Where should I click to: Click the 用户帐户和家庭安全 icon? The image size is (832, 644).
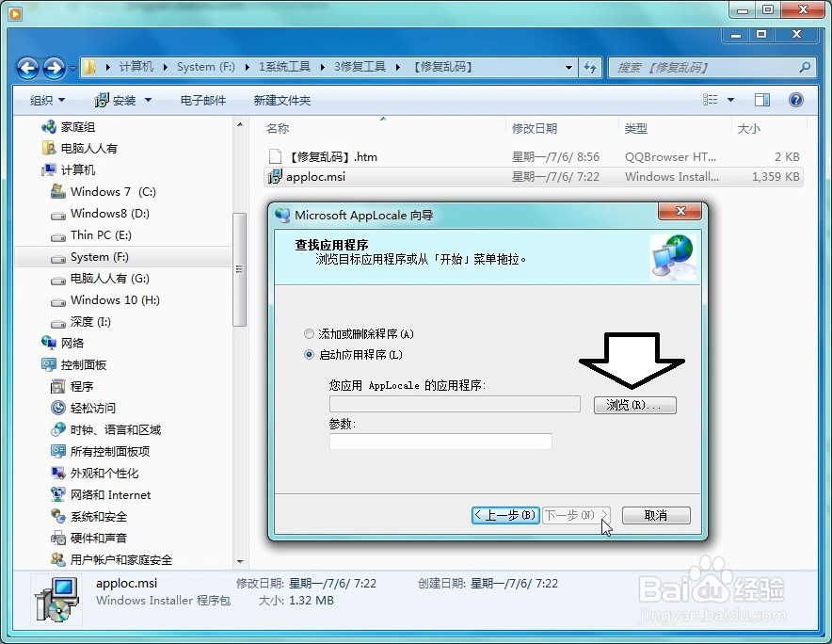click(57, 559)
